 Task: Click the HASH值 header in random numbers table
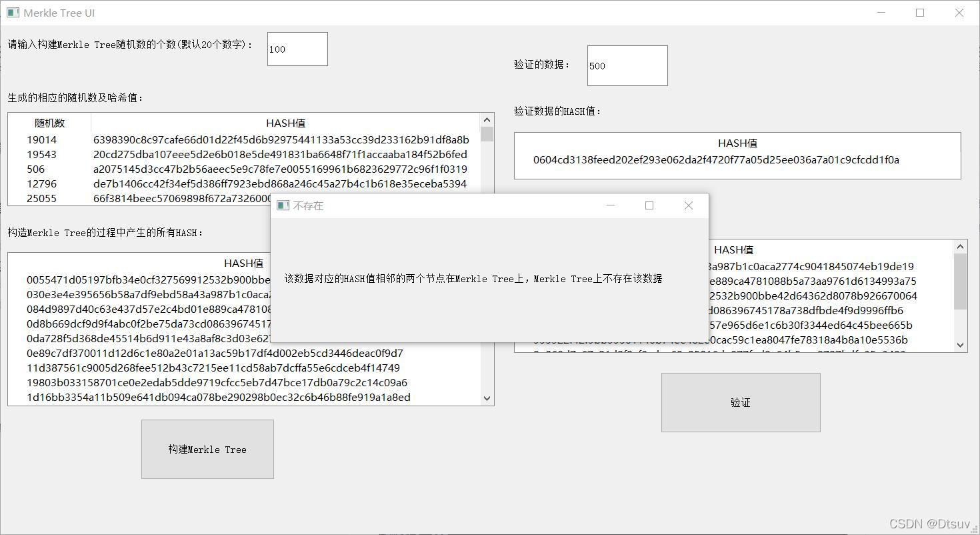pos(285,123)
